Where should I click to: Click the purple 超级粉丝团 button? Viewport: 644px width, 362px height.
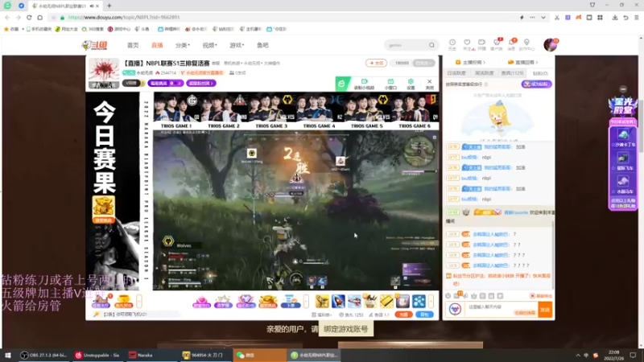pos(200,84)
